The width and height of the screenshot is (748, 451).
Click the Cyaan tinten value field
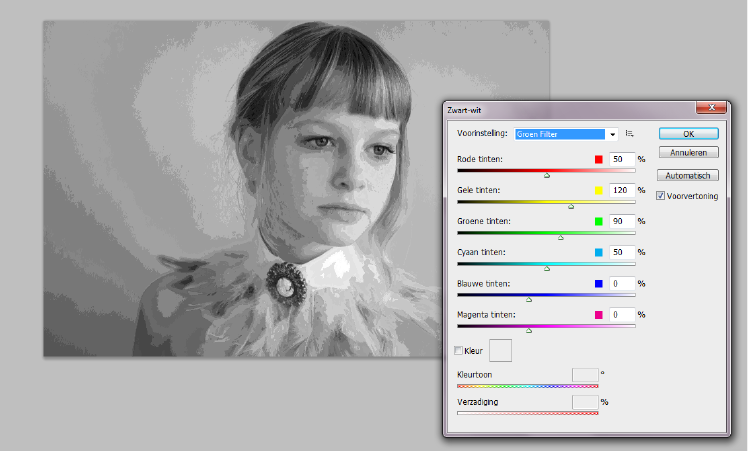(x=622, y=252)
